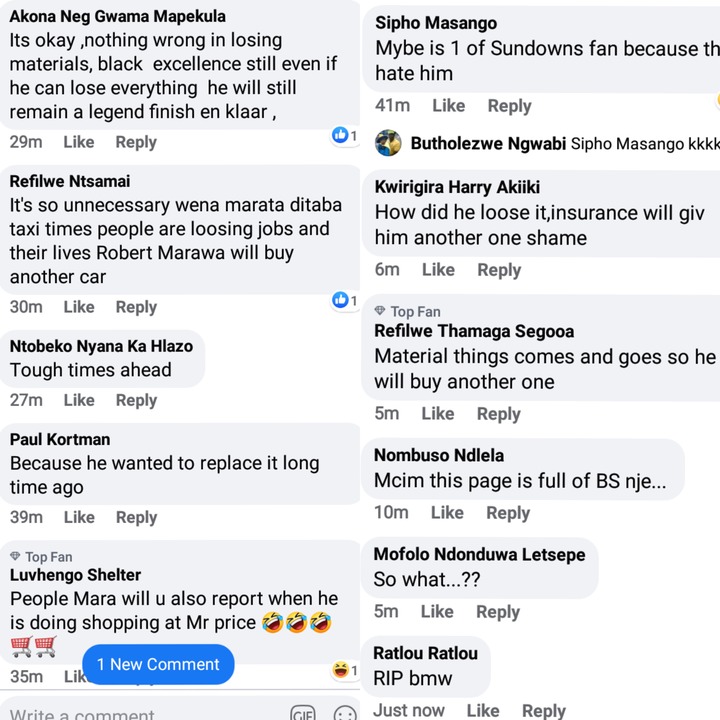
Task: Open Akona Neg Gwama Mapekula's profile
Action: pos(117,16)
